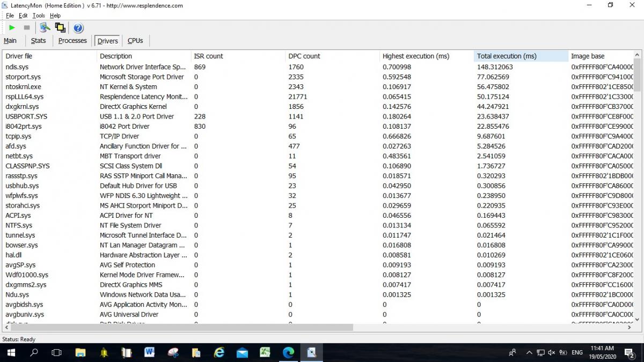
Task: Switch to the Main tab
Action: coord(10,41)
